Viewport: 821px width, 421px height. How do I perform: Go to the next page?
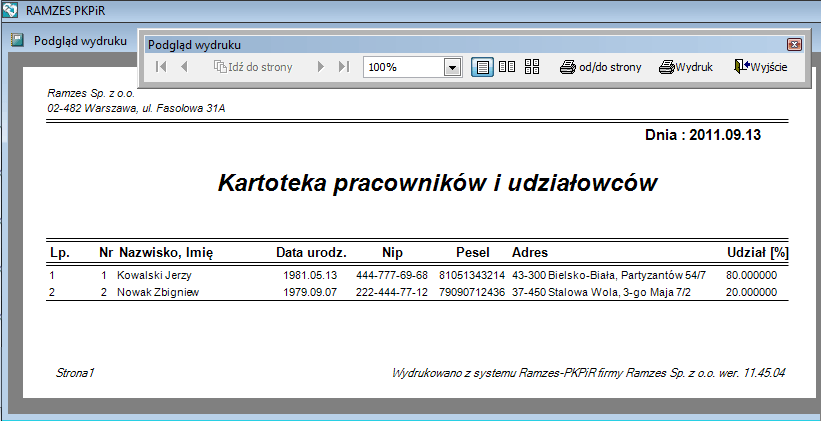(x=321, y=67)
